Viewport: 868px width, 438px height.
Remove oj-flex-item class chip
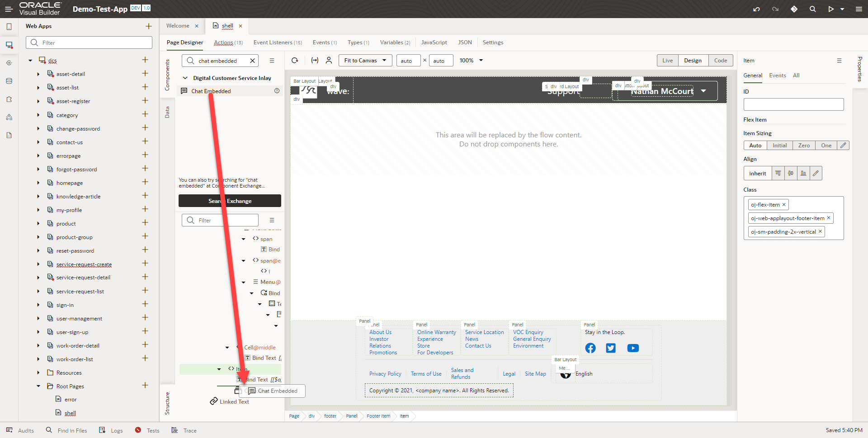784,205
